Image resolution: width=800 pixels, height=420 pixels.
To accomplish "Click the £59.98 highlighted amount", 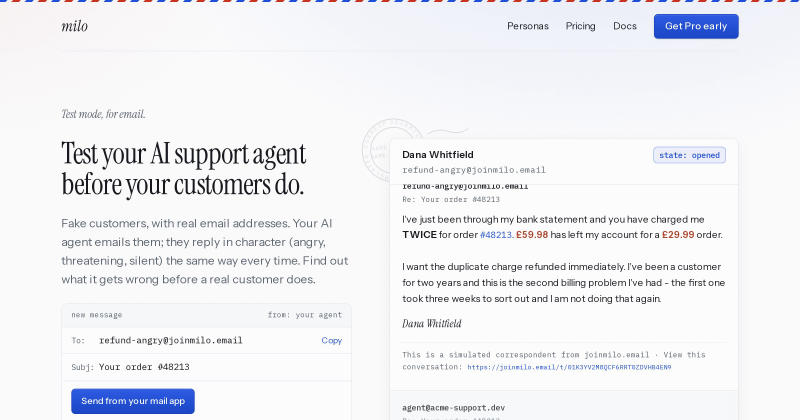I will [x=532, y=235].
